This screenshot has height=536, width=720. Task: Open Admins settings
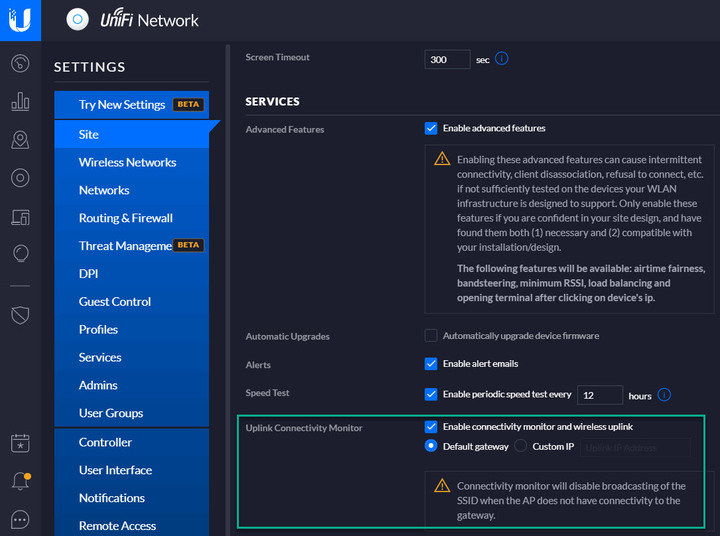pos(132,385)
